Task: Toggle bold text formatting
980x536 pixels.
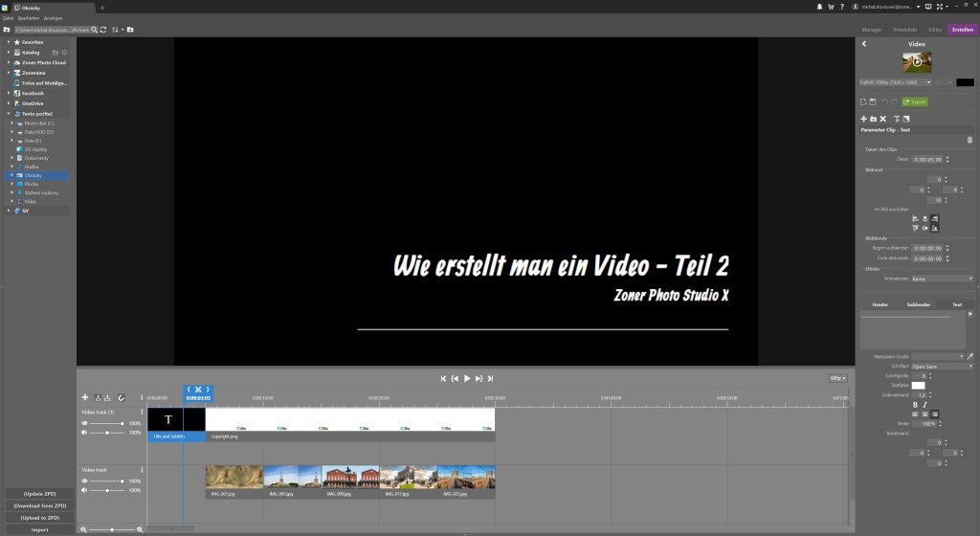Action: click(x=916, y=405)
